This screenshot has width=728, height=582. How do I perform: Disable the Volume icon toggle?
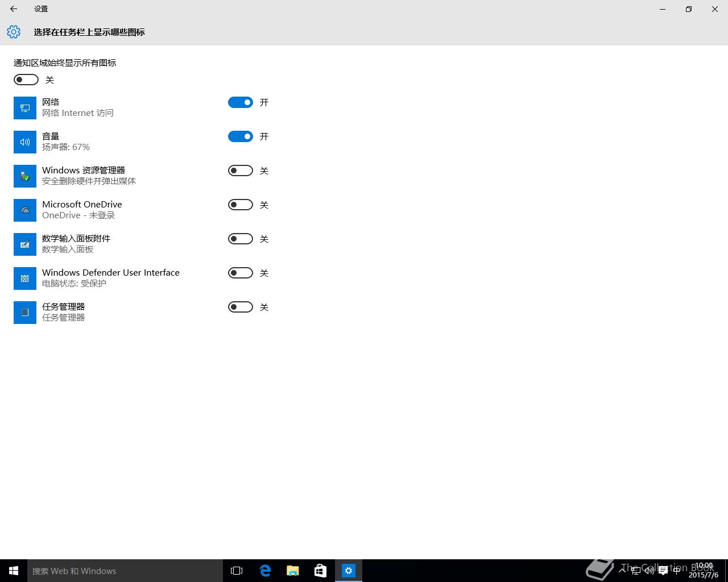241,136
